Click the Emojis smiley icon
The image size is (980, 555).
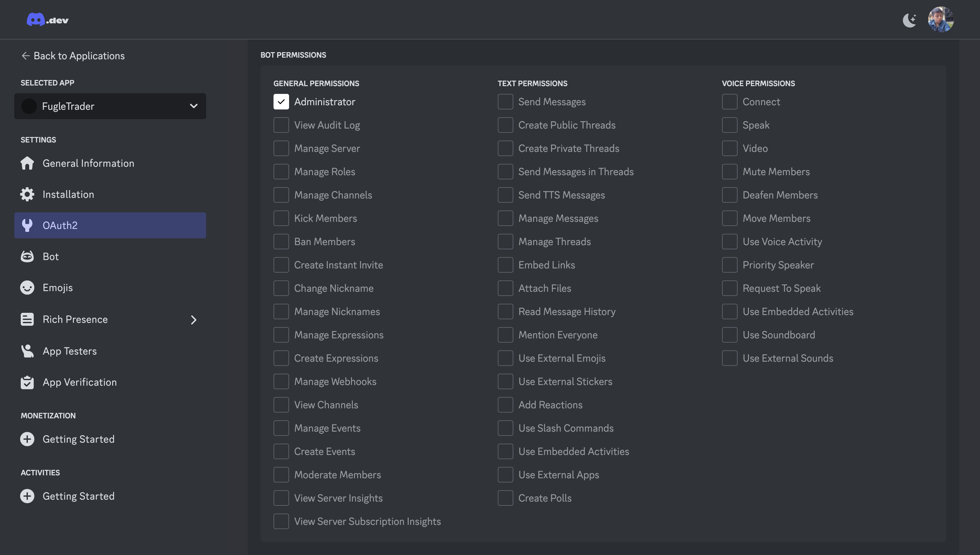coord(27,288)
